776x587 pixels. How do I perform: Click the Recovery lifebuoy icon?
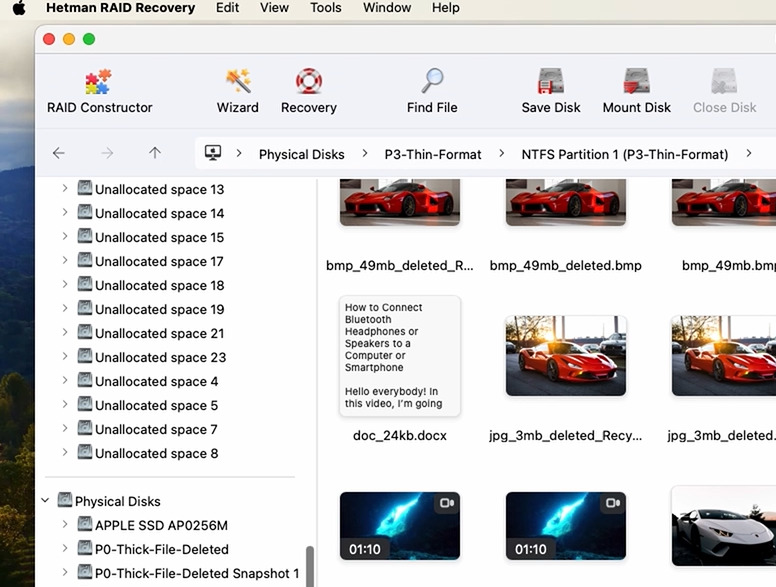coord(309,82)
